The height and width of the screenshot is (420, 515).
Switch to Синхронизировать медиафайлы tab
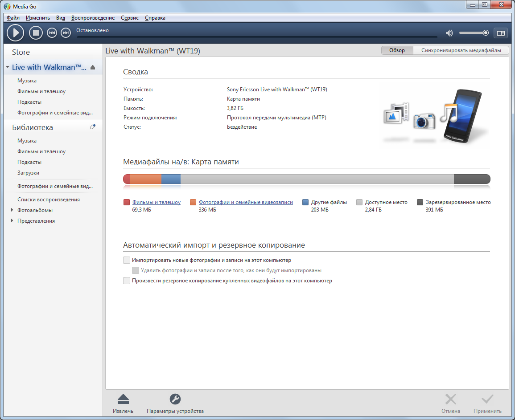coord(461,50)
